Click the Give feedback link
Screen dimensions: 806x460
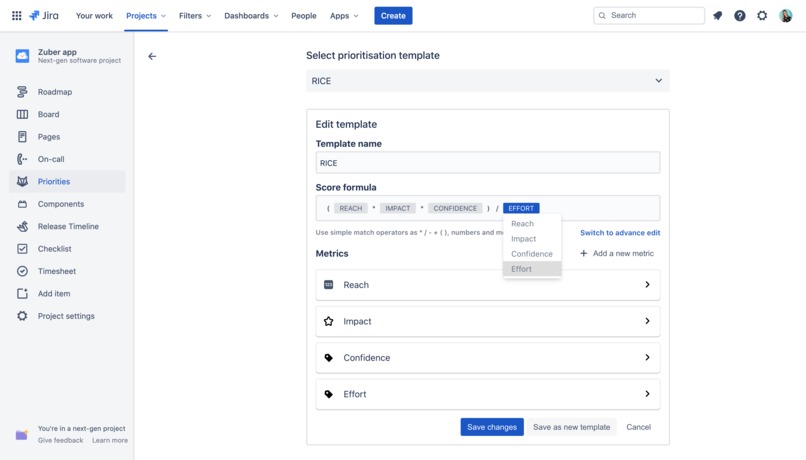(60, 440)
